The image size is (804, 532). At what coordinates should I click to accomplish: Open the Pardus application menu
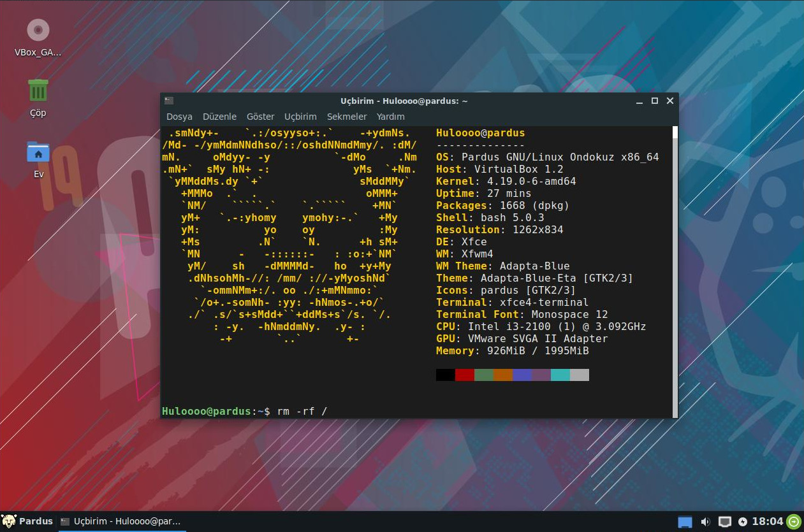pos(27,521)
